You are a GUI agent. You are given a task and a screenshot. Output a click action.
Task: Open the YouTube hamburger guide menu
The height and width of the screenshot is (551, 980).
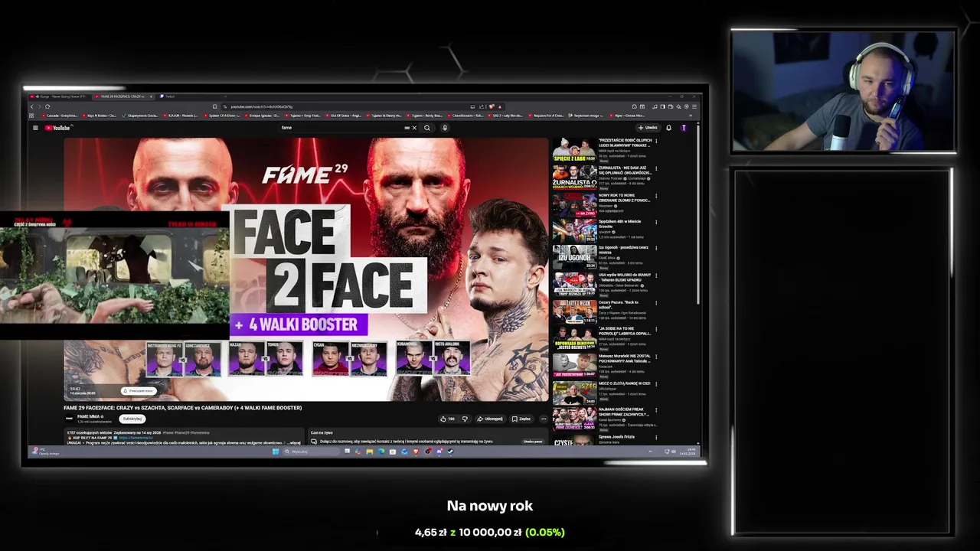click(35, 128)
